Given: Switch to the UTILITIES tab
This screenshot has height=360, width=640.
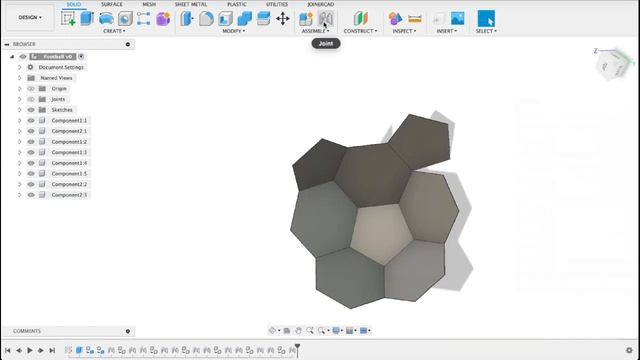Looking at the screenshot, I should pyautogui.click(x=277, y=4).
